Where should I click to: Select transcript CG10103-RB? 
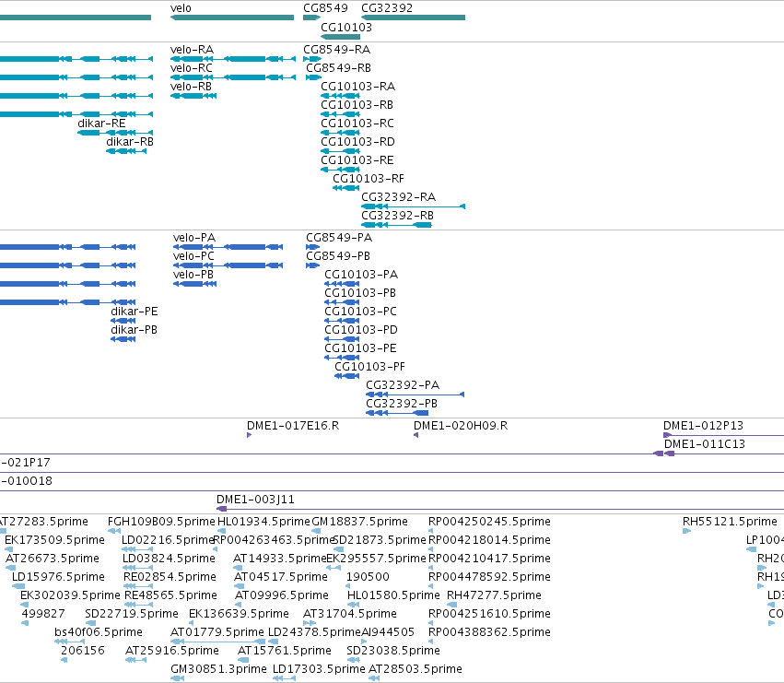click(x=357, y=105)
